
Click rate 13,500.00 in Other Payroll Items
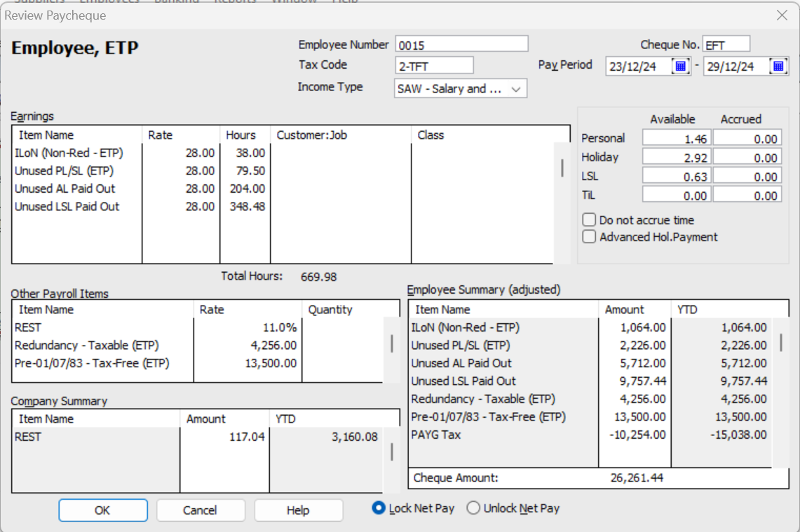tap(271, 363)
